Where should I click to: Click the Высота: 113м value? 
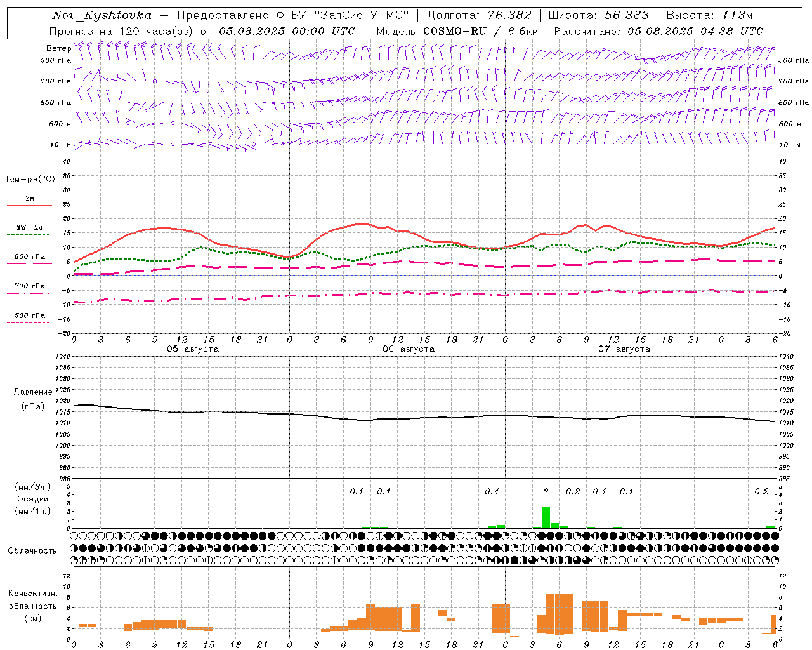709,15
